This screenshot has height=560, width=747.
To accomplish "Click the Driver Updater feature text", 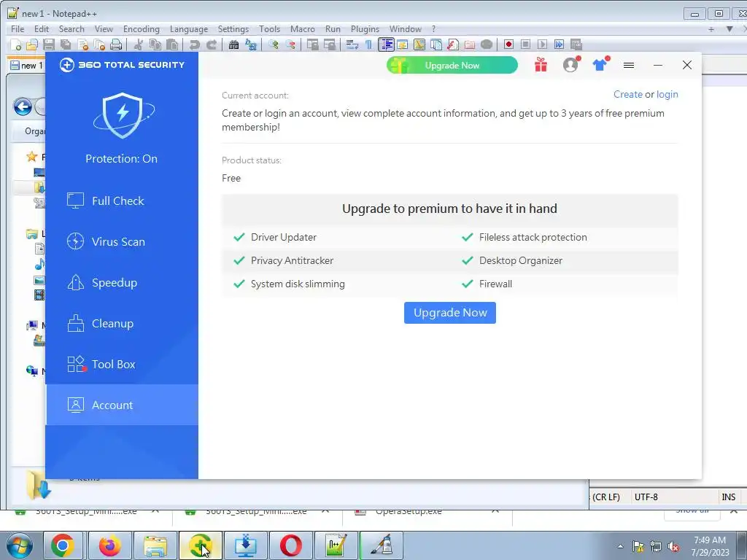I will pyautogui.click(x=284, y=237).
